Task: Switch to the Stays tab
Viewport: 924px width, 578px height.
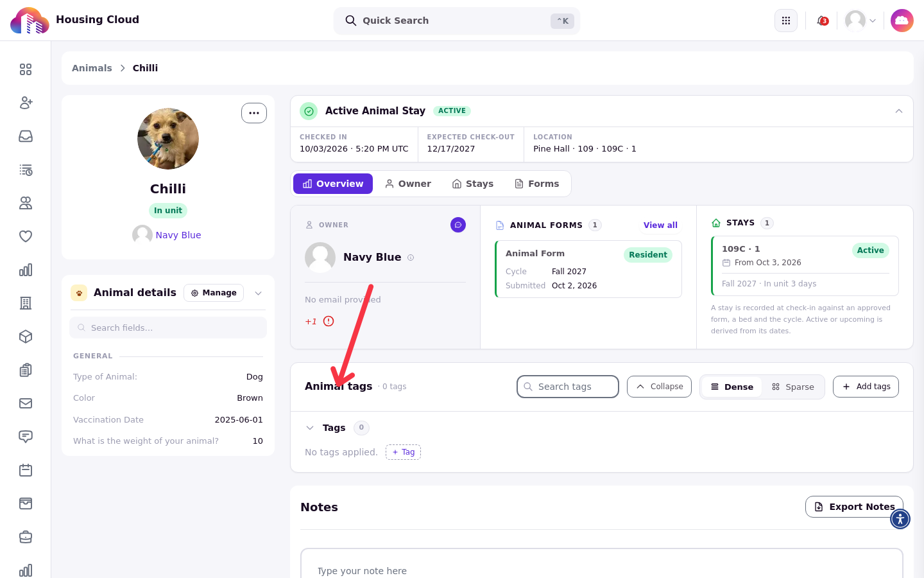Action: (473, 184)
